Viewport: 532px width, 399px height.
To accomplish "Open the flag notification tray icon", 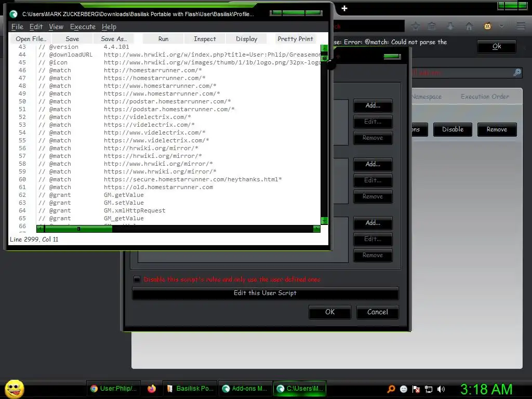I will pos(416,389).
